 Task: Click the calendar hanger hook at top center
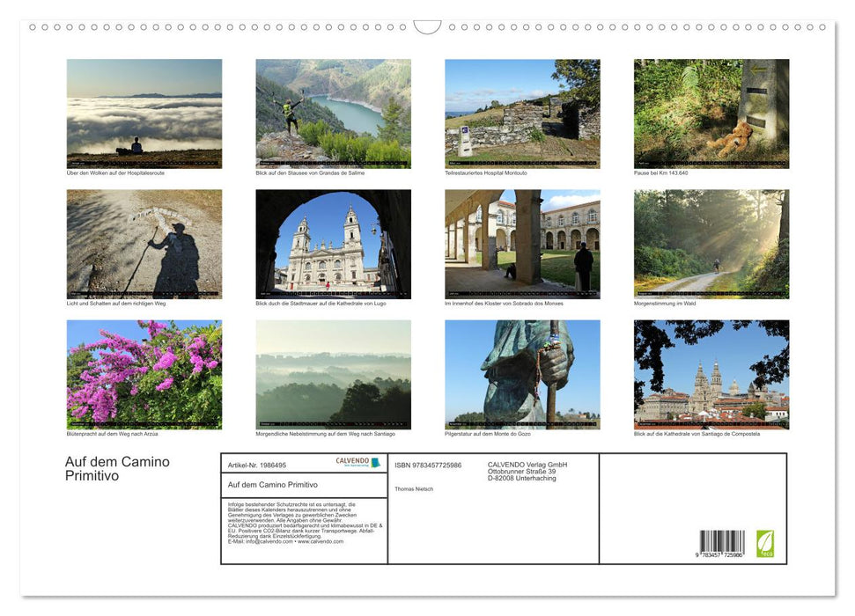(x=427, y=27)
